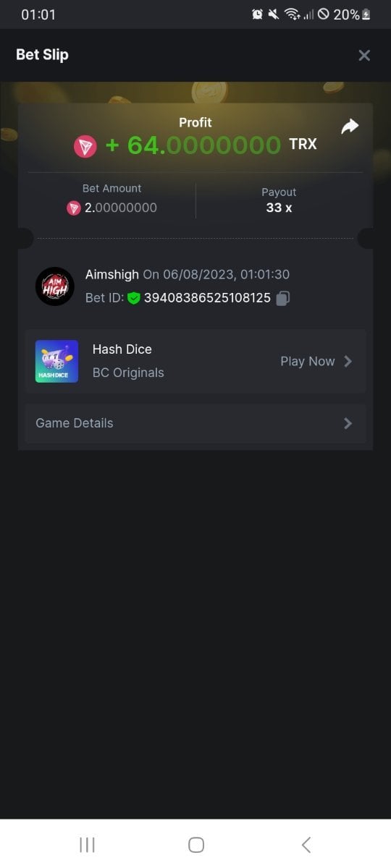Expand Game Details chevron
Viewport: 391px width, 868px height.
(348, 423)
